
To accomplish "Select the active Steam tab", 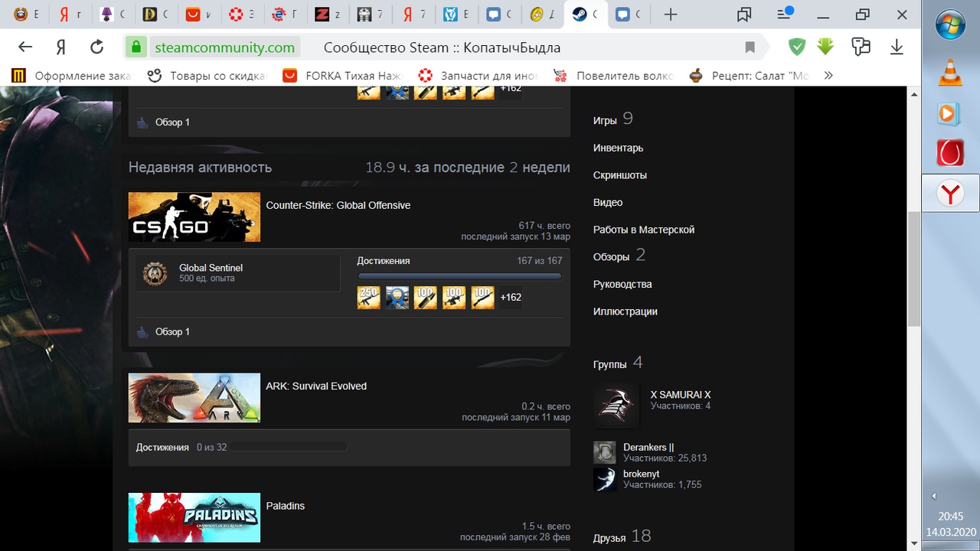I will 585,15.
